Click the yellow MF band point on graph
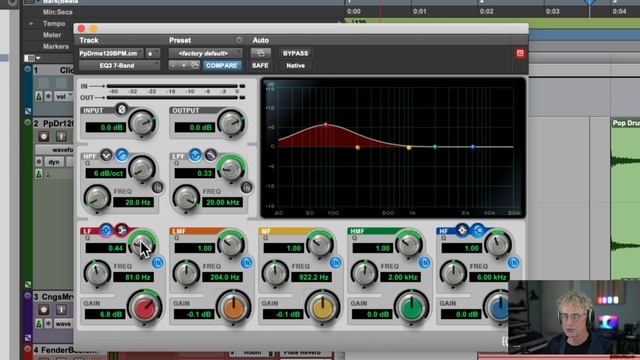Image resolution: width=640 pixels, height=360 pixels. 409,147
